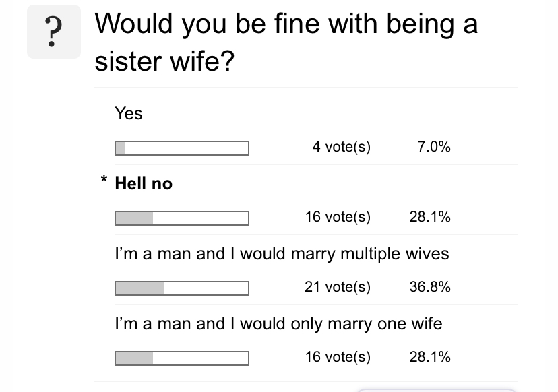Click the Yes option result bar
The width and height of the screenshot is (558, 392).
click(x=182, y=148)
